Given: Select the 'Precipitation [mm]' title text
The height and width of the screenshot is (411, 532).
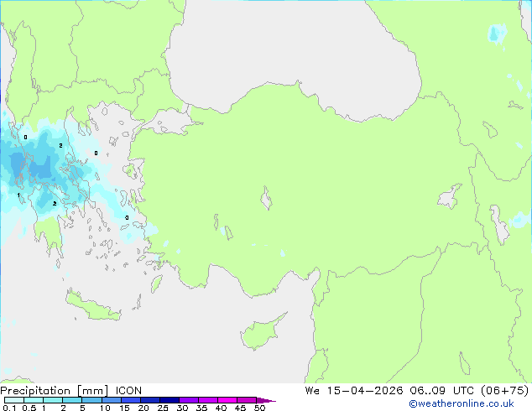Looking at the screenshot, I should point(55,391).
